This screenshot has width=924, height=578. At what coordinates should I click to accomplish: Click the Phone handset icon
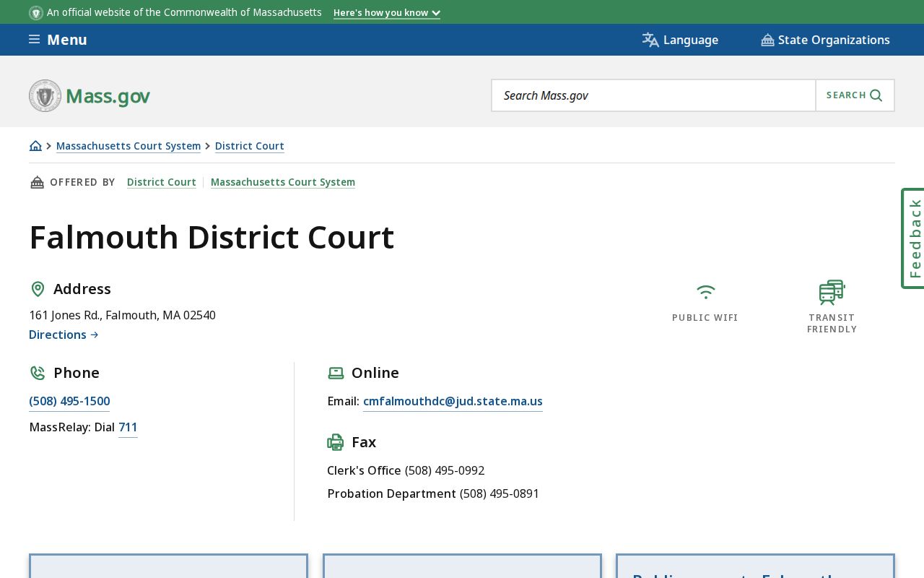coord(38,373)
